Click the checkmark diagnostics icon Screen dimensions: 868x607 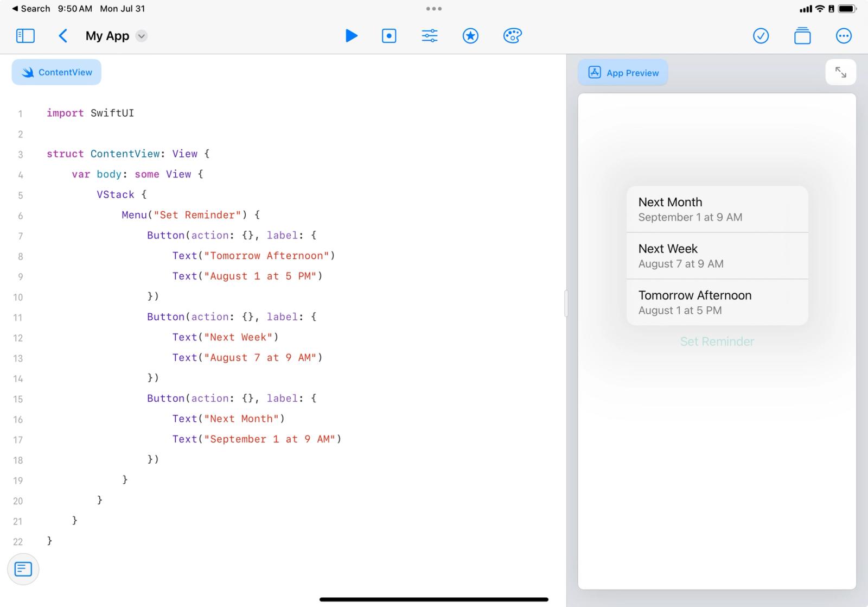pos(761,36)
